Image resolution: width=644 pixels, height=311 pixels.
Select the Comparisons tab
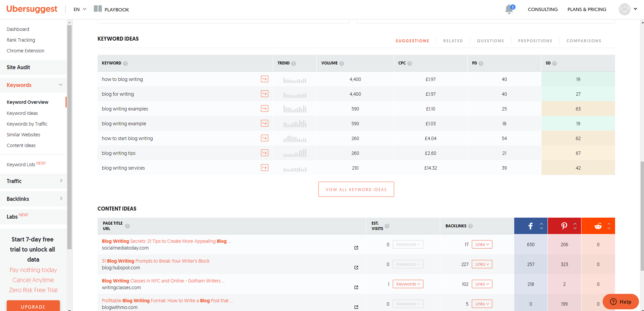[x=583, y=41]
